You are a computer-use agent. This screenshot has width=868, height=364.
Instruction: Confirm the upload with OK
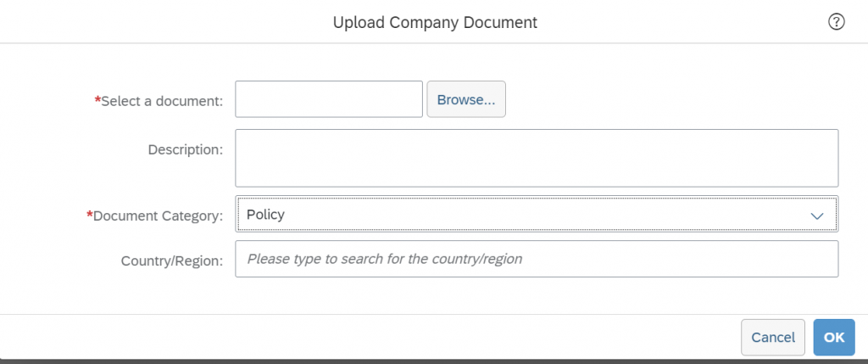click(834, 338)
